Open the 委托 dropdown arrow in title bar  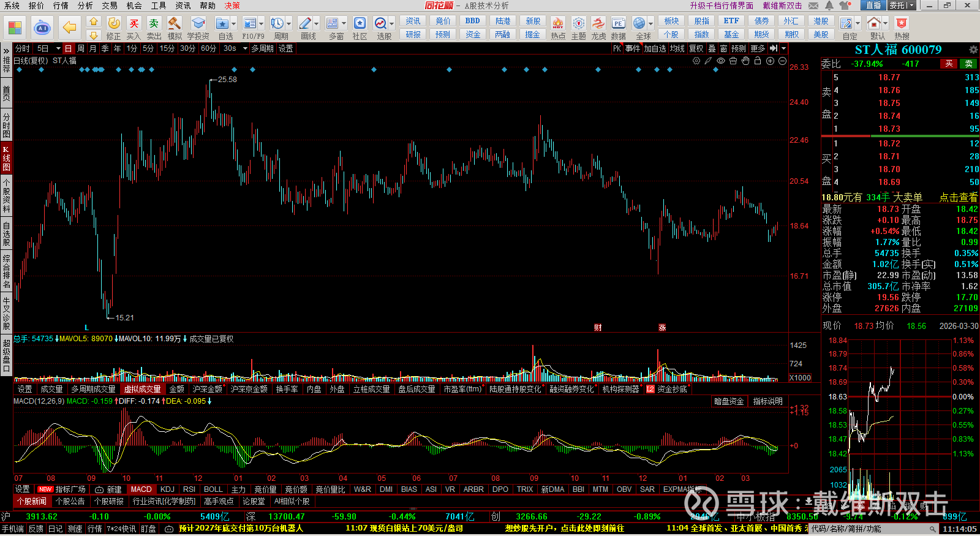click(911, 6)
